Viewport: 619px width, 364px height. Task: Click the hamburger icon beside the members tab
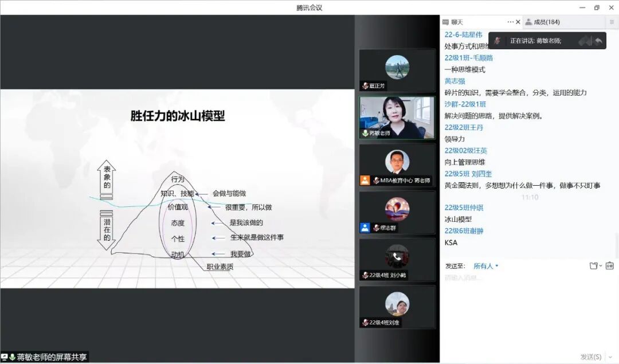coord(611,21)
